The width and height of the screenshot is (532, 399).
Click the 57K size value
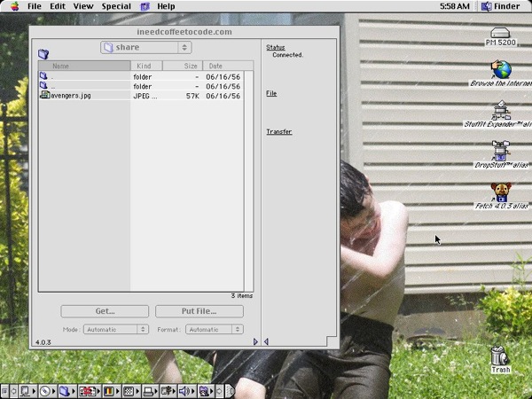192,96
